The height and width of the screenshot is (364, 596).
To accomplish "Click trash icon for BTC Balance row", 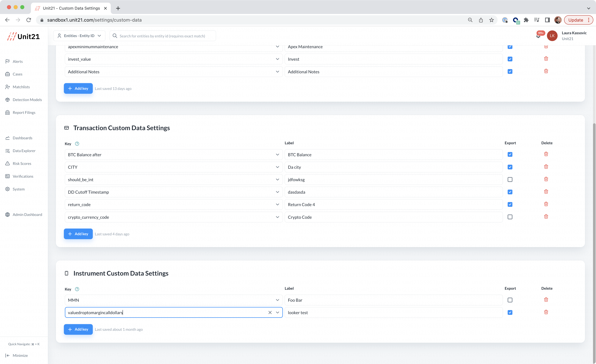I will pyautogui.click(x=546, y=154).
